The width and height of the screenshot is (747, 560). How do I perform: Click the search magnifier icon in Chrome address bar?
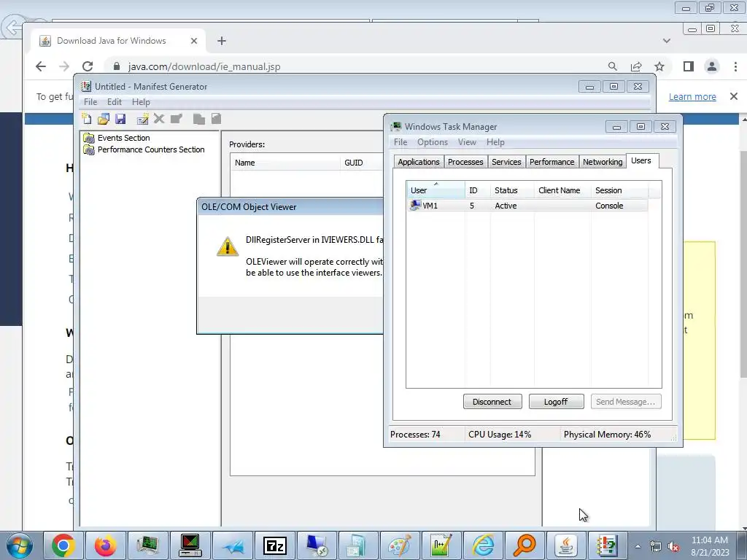[x=613, y=66]
